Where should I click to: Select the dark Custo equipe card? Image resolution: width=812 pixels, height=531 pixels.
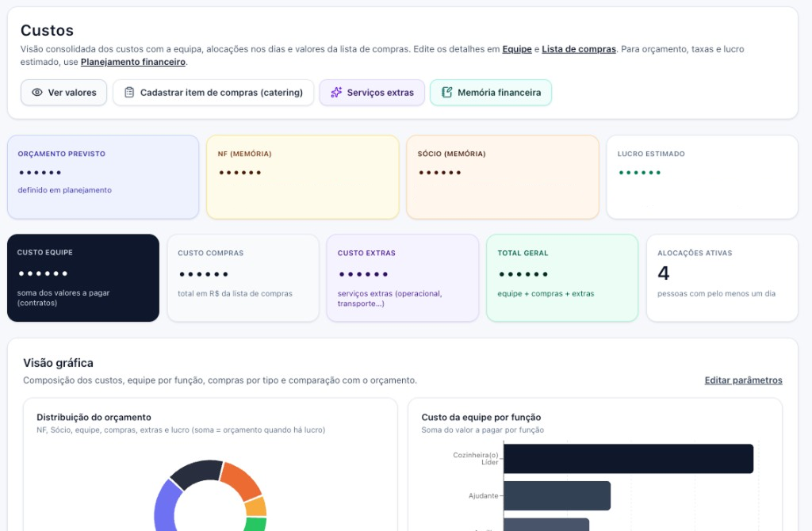click(82, 277)
